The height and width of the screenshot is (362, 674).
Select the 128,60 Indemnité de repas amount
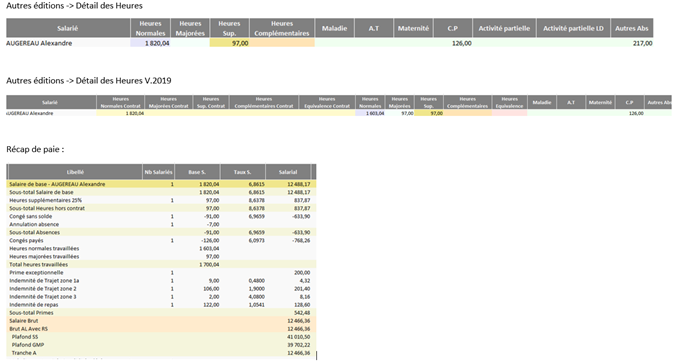click(x=302, y=305)
